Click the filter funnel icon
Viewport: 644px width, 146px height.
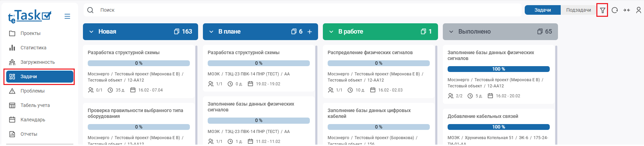tap(602, 10)
